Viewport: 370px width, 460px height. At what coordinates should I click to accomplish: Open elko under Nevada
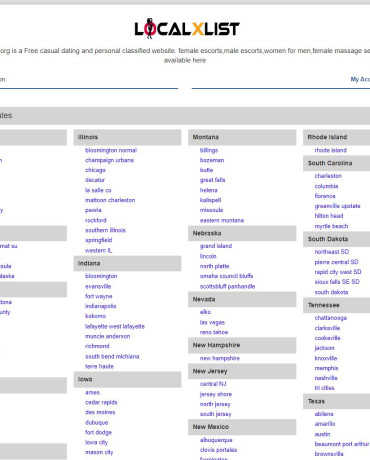tap(205, 312)
